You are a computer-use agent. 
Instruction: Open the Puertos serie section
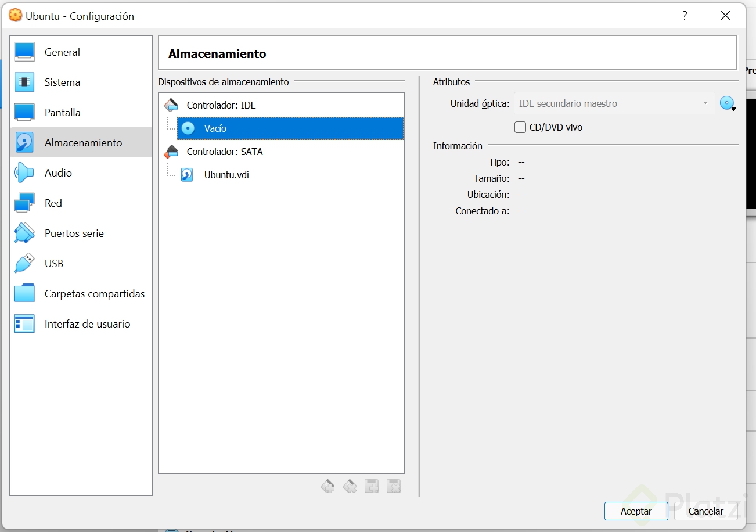pyautogui.click(x=81, y=233)
